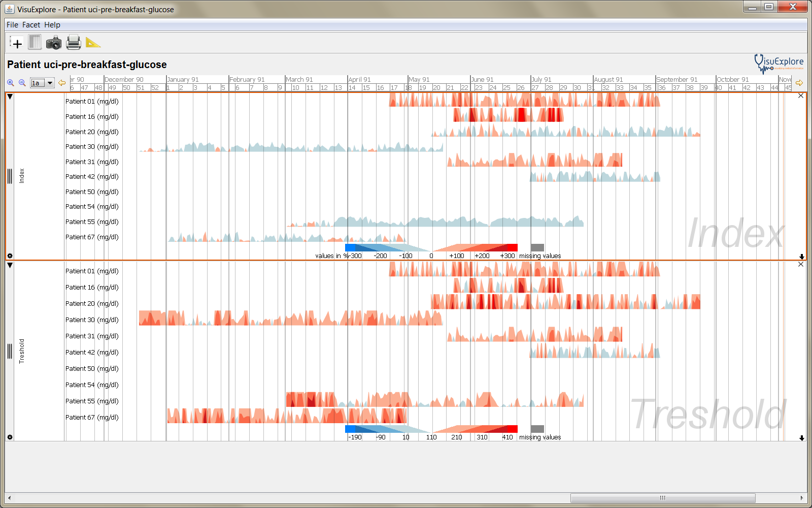Screen dimensions: 812x508
Task: Click the horizontal scrollbar thumb at bottom
Action: point(662,498)
